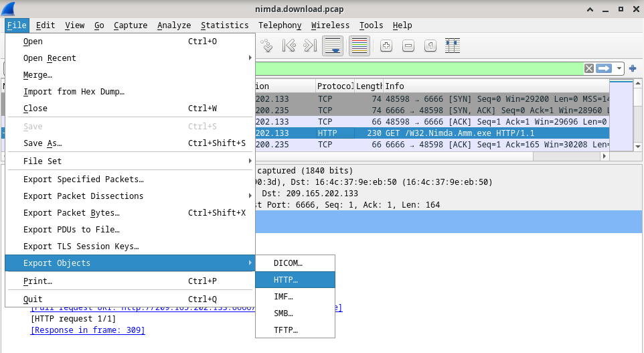Click the Wireshark fin logo in title bar
The height and width of the screenshot is (353, 644).
(x=8, y=9)
